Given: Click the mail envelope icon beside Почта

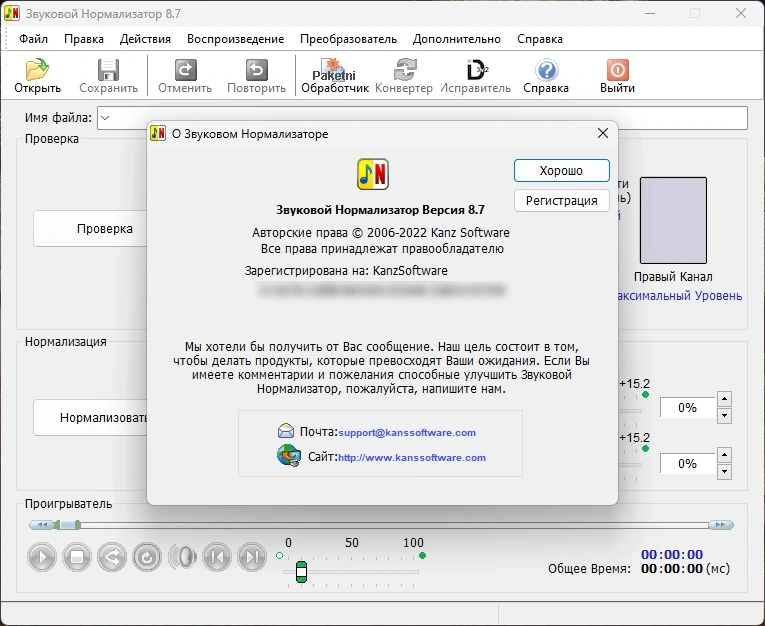Looking at the screenshot, I should [286, 431].
